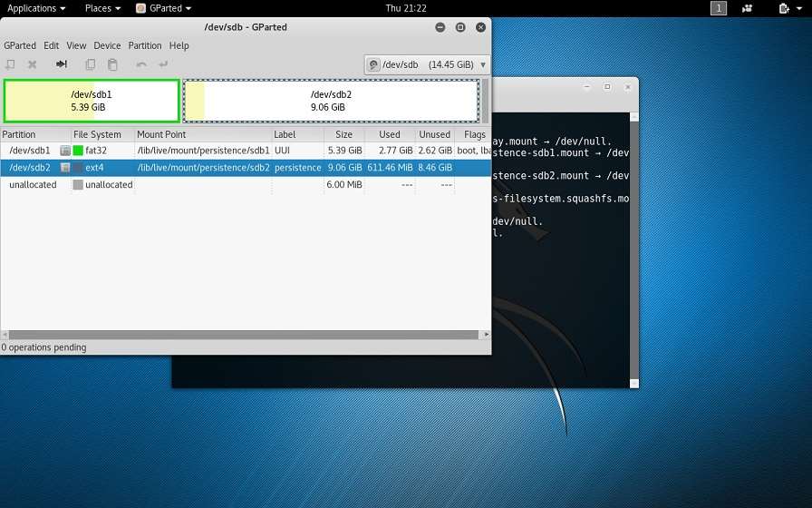812x508 pixels.
Task: Click the Used column header
Action: 390,134
